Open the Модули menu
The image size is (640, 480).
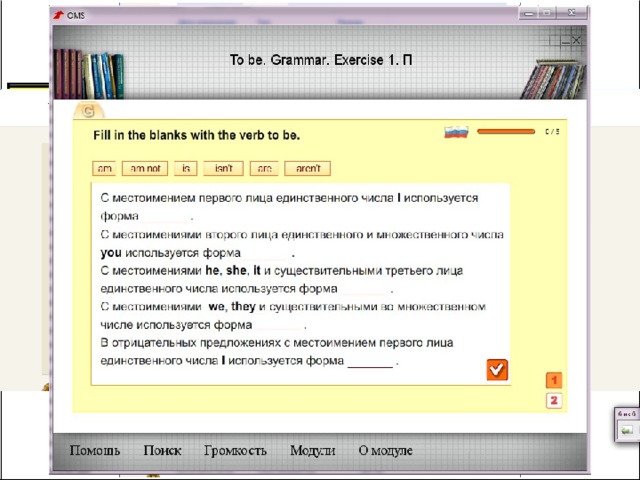pyautogui.click(x=313, y=450)
